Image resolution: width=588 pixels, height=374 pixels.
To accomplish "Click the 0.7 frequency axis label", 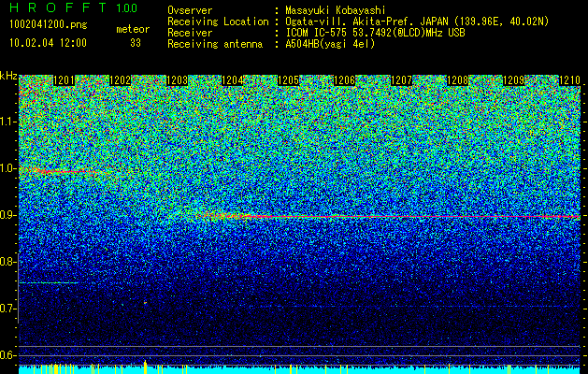I will pyautogui.click(x=7, y=309).
